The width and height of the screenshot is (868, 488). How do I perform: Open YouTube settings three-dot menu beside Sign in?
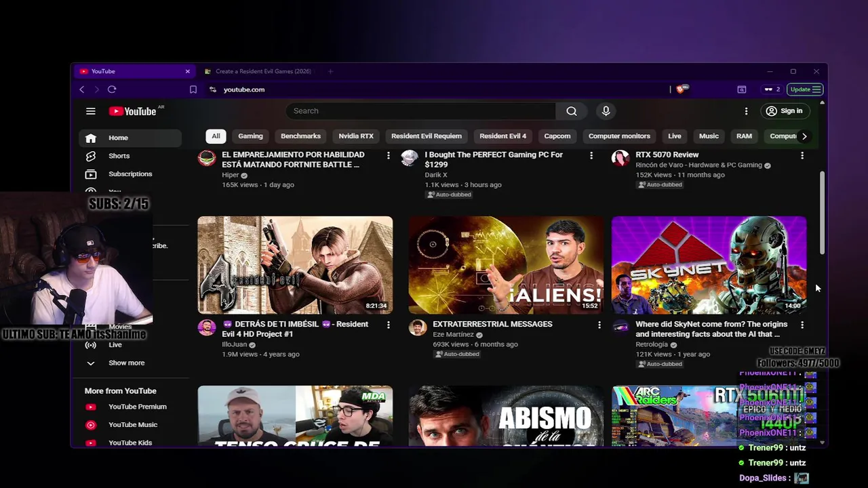click(746, 111)
